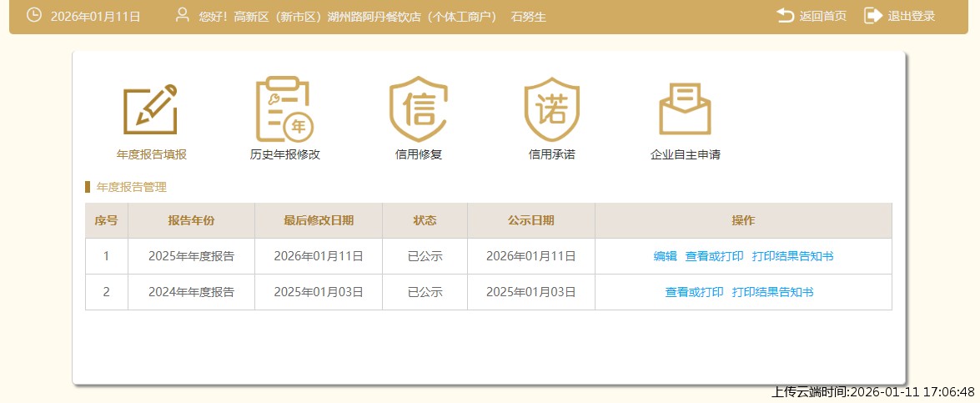
Task: Open 企业自主申请 via the envelope icon
Action: (x=685, y=109)
